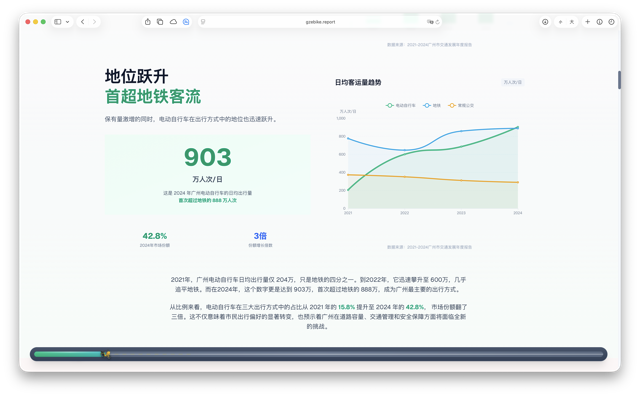This screenshot has height=397, width=640.
Task: Click the 2022 data point on blue line
Action: click(x=404, y=150)
